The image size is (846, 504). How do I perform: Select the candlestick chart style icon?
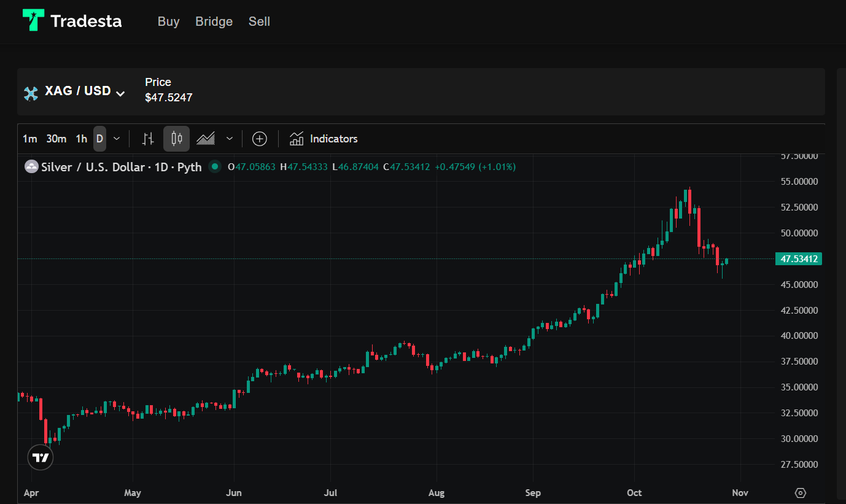tap(177, 139)
